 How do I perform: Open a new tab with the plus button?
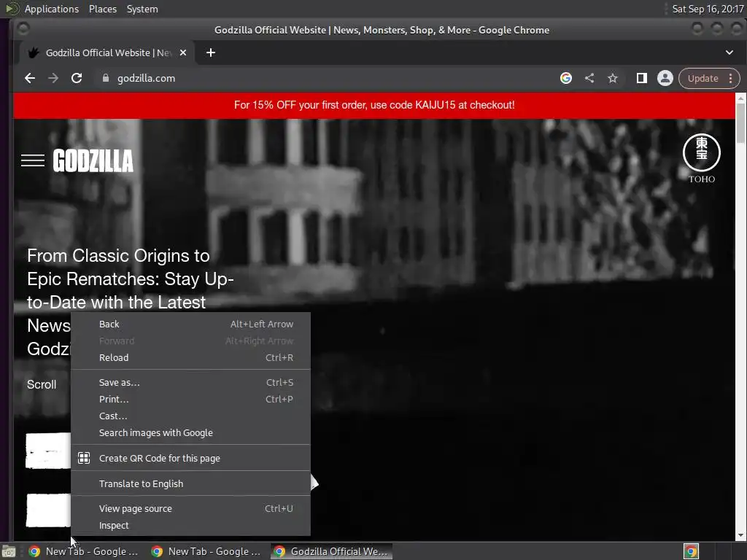211,52
